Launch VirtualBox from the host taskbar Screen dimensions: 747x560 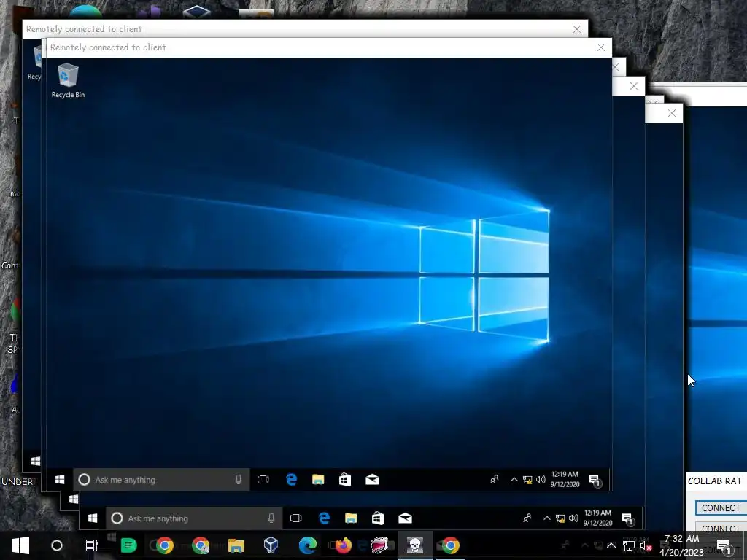click(x=271, y=545)
